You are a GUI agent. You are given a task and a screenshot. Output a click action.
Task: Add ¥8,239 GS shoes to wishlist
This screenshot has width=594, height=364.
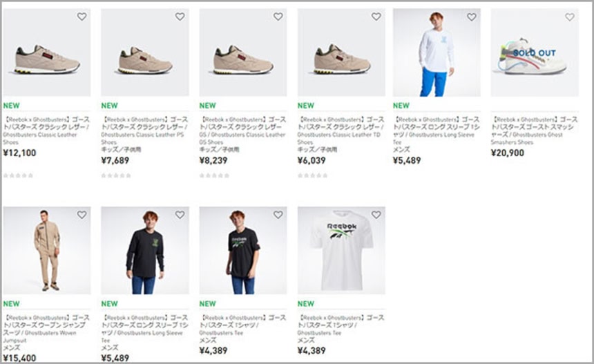pos(278,17)
